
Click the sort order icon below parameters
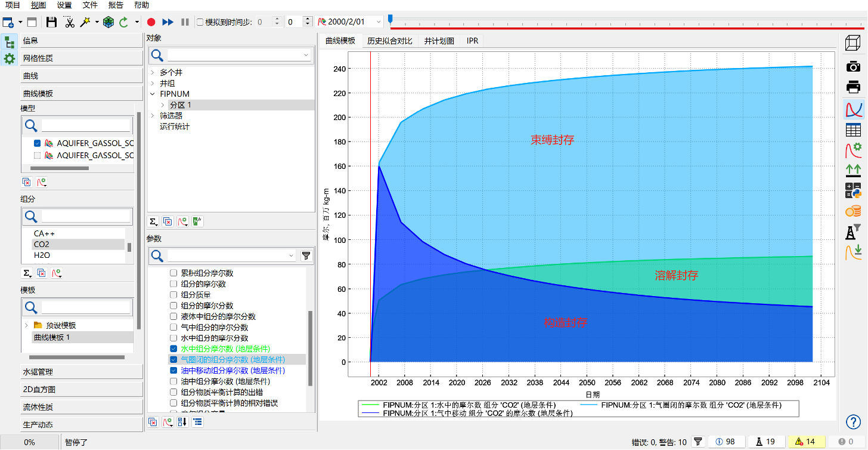183,422
